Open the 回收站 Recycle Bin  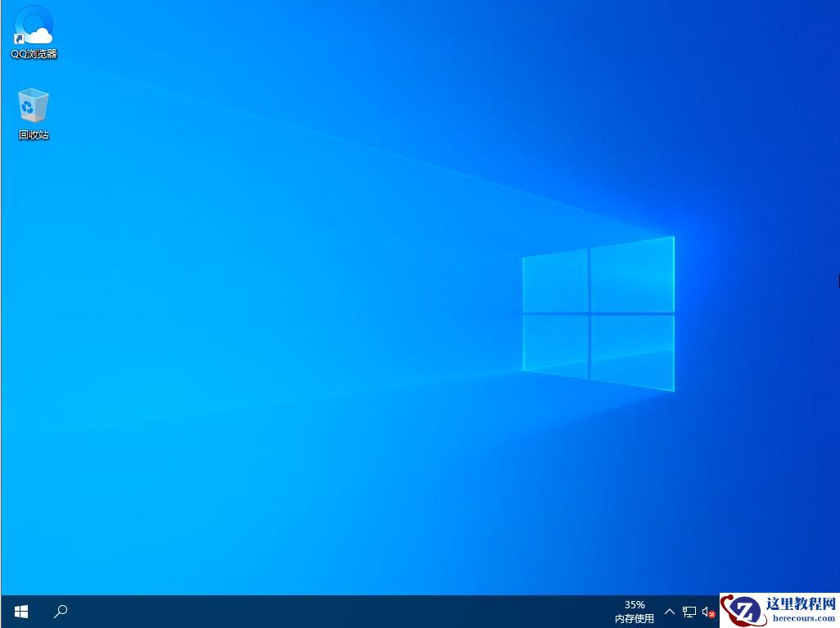pos(33,106)
